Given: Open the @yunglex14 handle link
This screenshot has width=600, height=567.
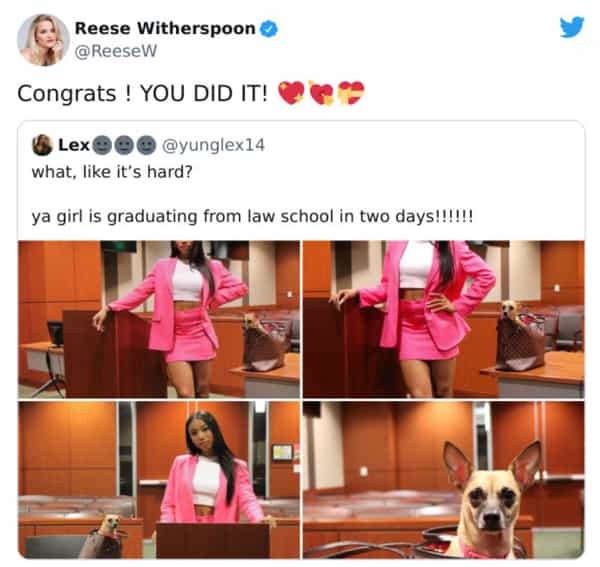Looking at the screenshot, I should coord(214,145).
